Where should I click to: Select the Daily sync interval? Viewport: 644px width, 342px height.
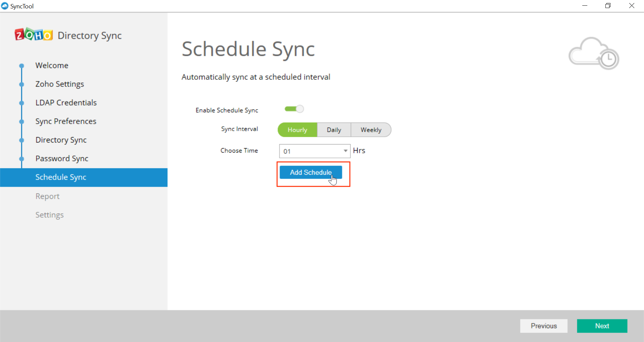pos(333,130)
